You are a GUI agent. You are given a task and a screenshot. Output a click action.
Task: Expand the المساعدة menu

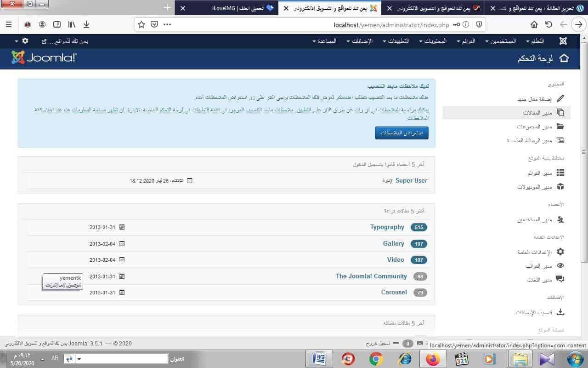point(324,41)
